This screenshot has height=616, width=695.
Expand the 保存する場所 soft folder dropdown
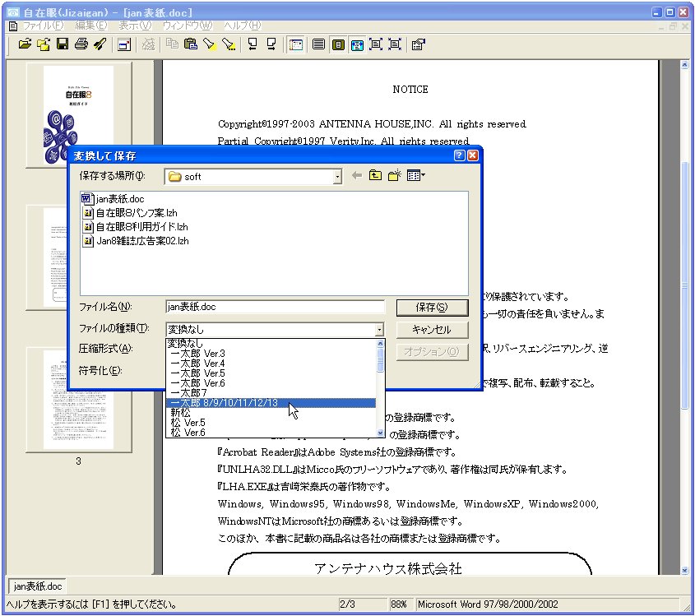[x=337, y=177]
